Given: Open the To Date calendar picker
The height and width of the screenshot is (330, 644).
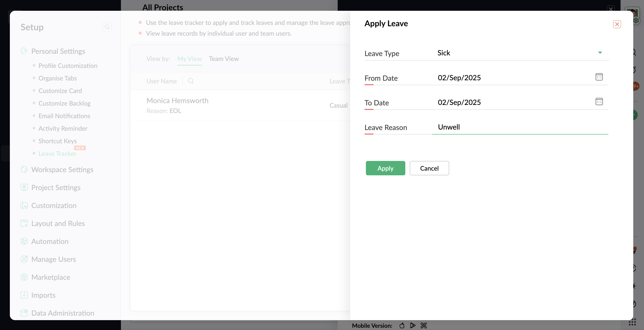Looking at the screenshot, I should coord(599,101).
